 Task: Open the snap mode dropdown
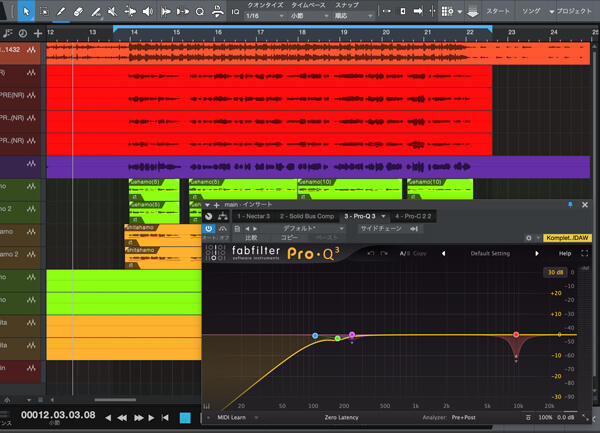(354, 16)
